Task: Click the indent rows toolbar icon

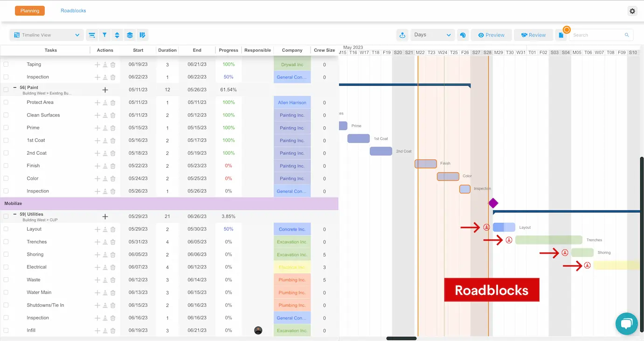Action: click(x=92, y=35)
